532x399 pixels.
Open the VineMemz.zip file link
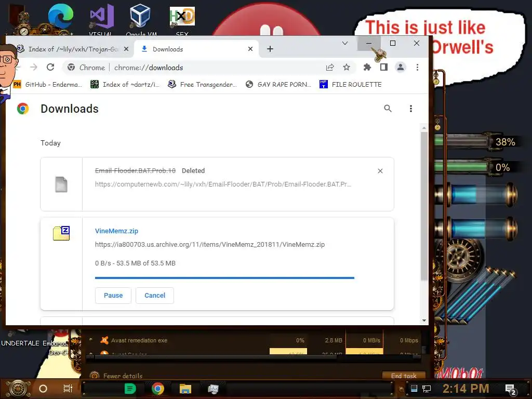point(116,231)
